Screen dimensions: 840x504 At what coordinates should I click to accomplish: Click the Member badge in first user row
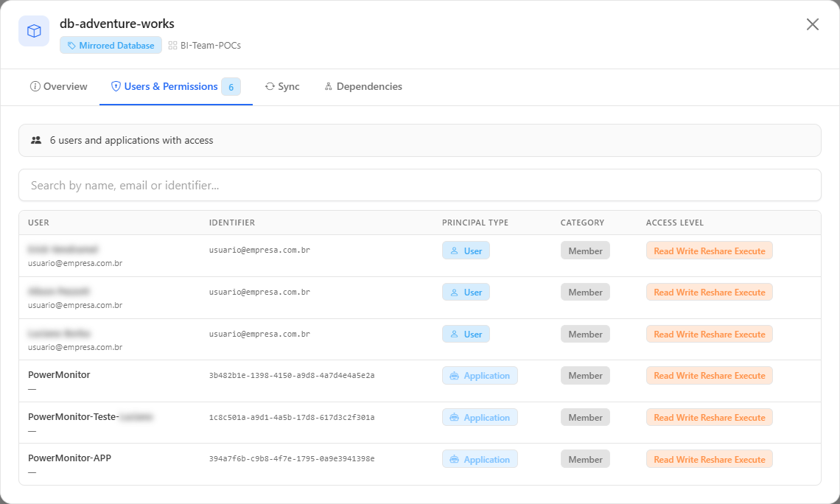586,251
